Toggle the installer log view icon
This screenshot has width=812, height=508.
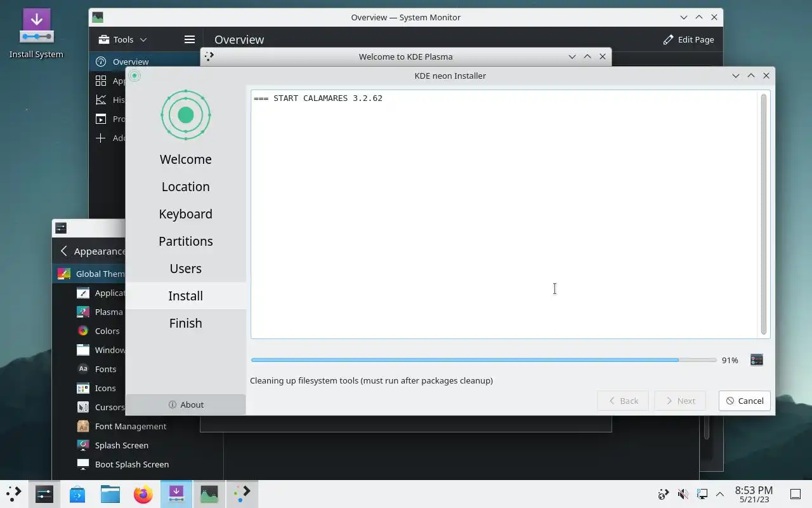pos(756,360)
